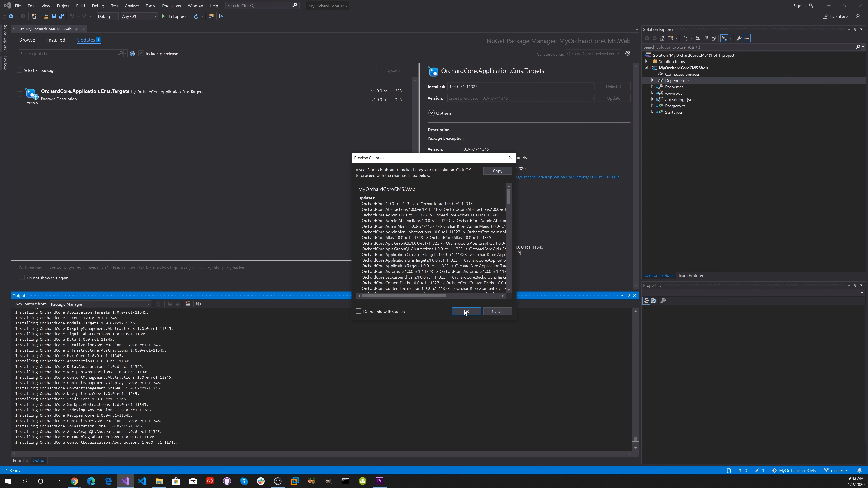The height and width of the screenshot is (488, 868).
Task: Click the Find in Files toolbar icon
Action: [x=211, y=16]
